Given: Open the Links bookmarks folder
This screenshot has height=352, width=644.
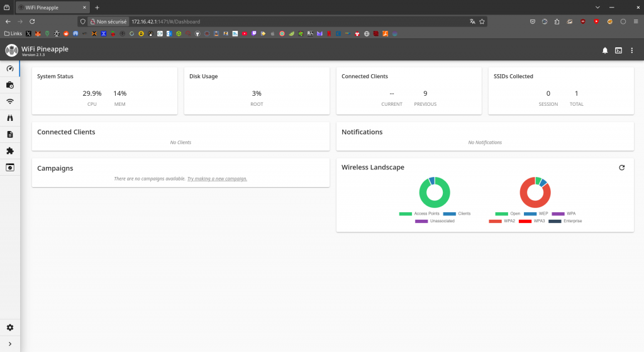Looking at the screenshot, I should click(x=13, y=34).
